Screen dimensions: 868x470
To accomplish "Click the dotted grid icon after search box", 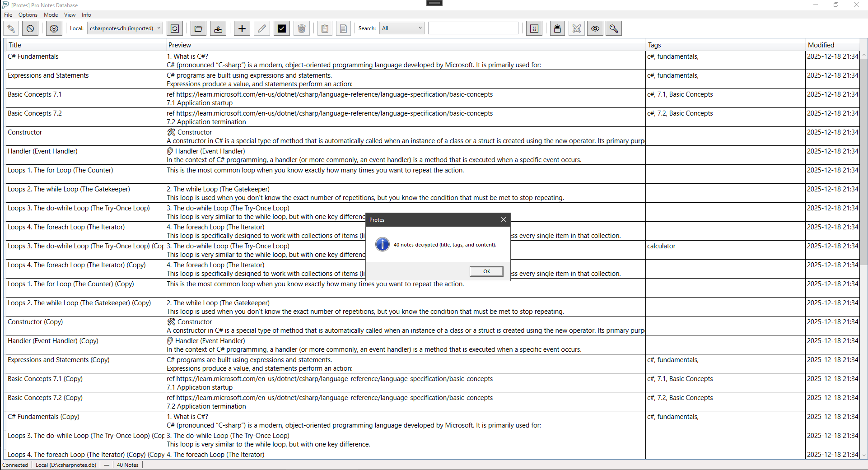I will pos(534,28).
